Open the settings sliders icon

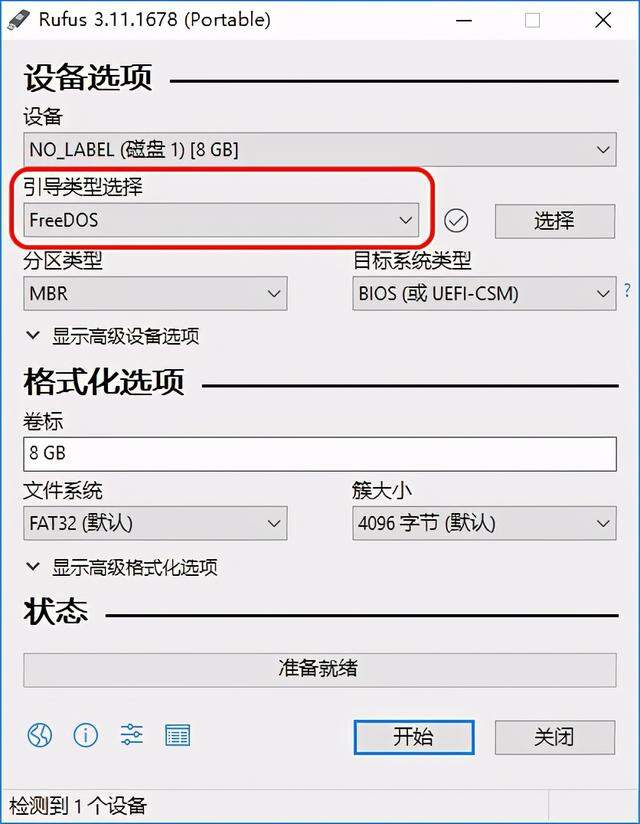tap(131, 735)
